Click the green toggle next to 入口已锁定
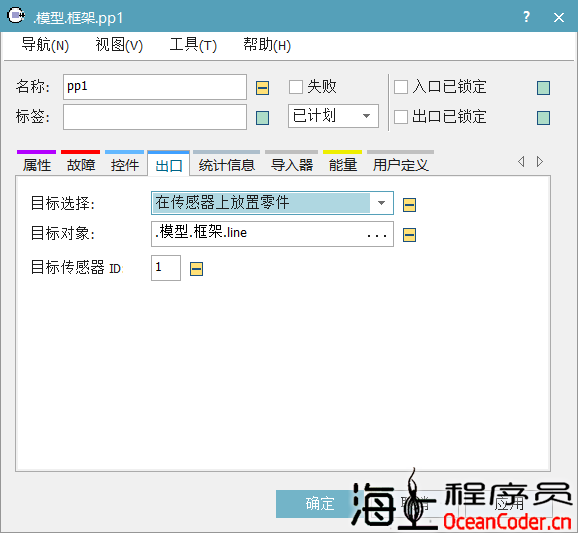The width and height of the screenshot is (578, 533). pos(543,88)
